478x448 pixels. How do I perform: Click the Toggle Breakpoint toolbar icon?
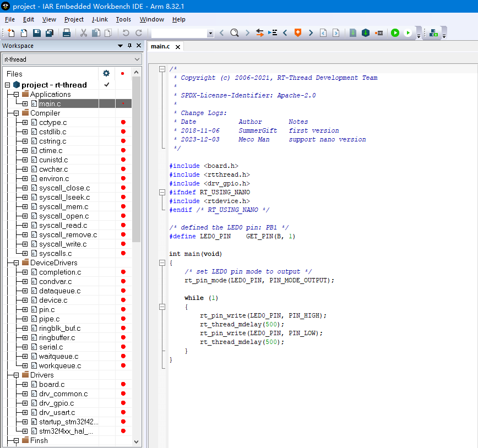click(379, 33)
